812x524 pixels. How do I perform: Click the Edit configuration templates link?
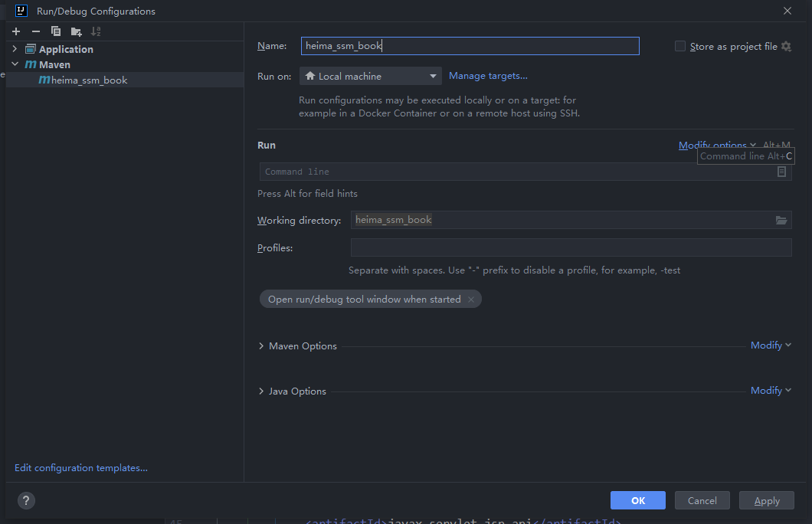click(81, 468)
